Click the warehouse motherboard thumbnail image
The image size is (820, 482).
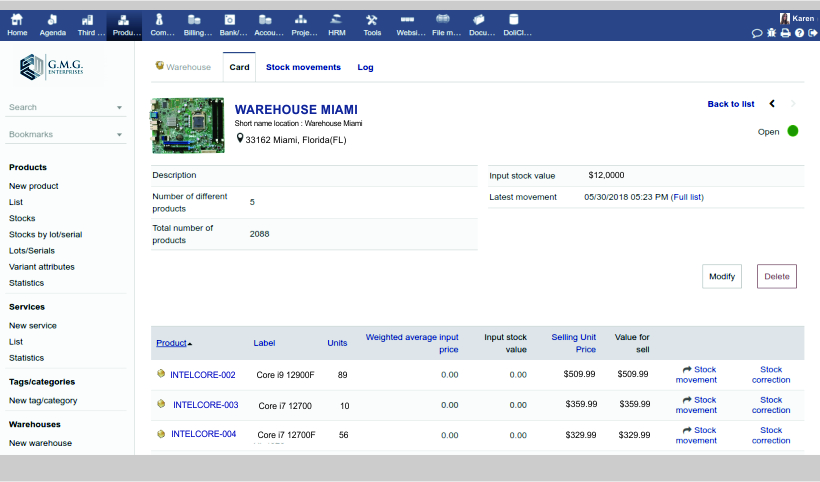188,125
